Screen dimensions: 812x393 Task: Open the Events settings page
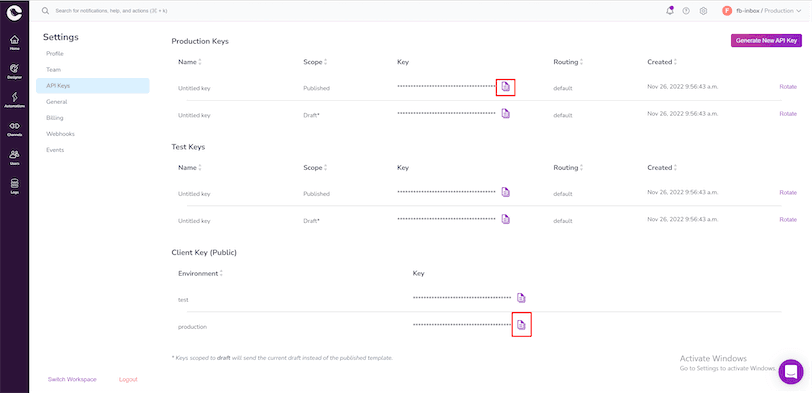point(55,150)
